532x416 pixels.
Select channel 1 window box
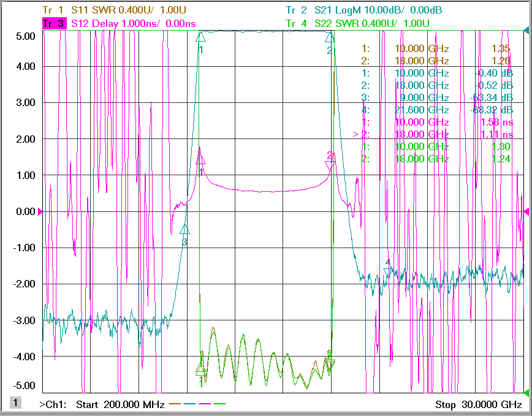[x=15, y=403]
